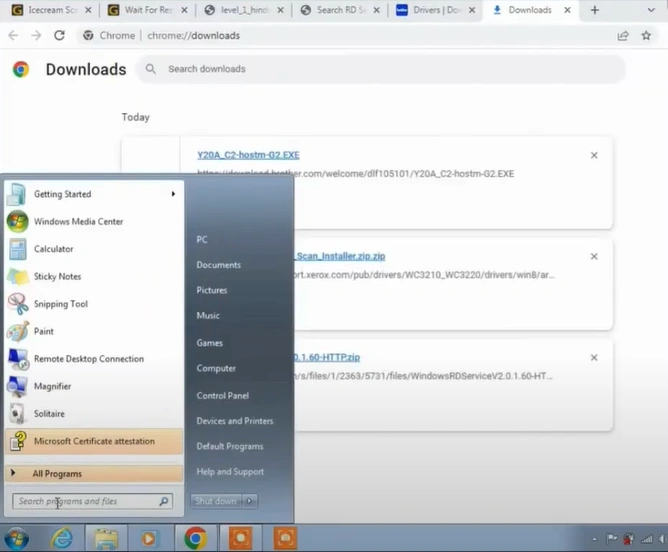Click the Search downloads field
The width and height of the screenshot is (668, 552).
(x=380, y=69)
